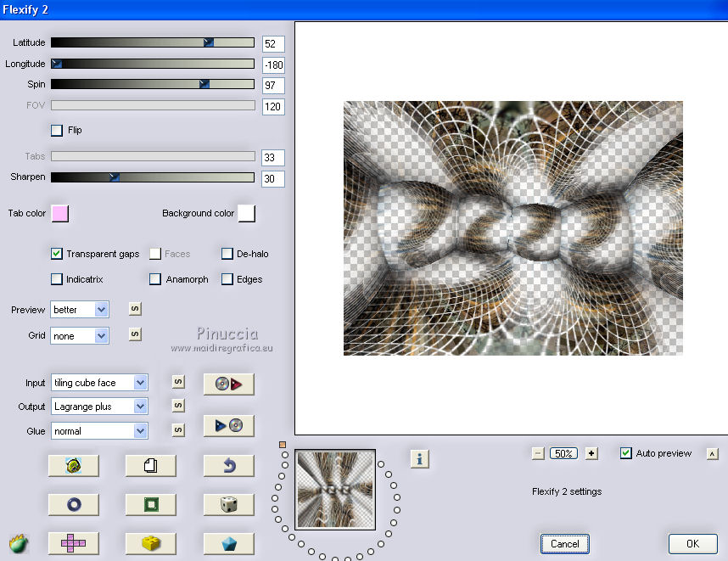Viewport: 728px width, 561px height.
Task: Click the Latitude slider track
Action: (x=153, y=42)
